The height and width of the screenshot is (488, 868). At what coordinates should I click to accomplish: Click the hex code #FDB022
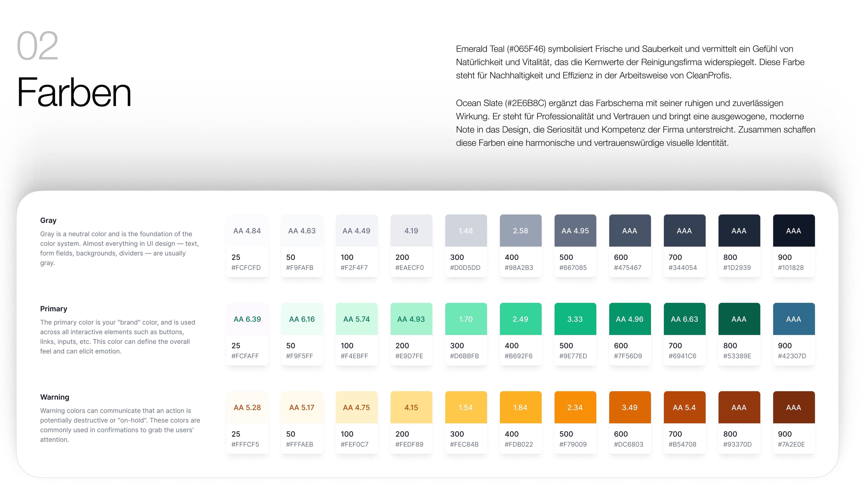pos(519,445)
